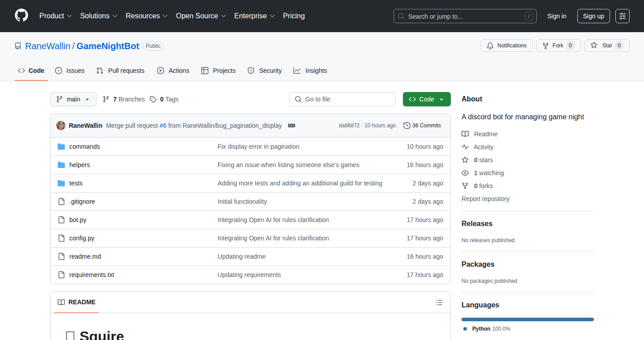Click the Sign up button
The image size is (644, 340).
(593, 16)
